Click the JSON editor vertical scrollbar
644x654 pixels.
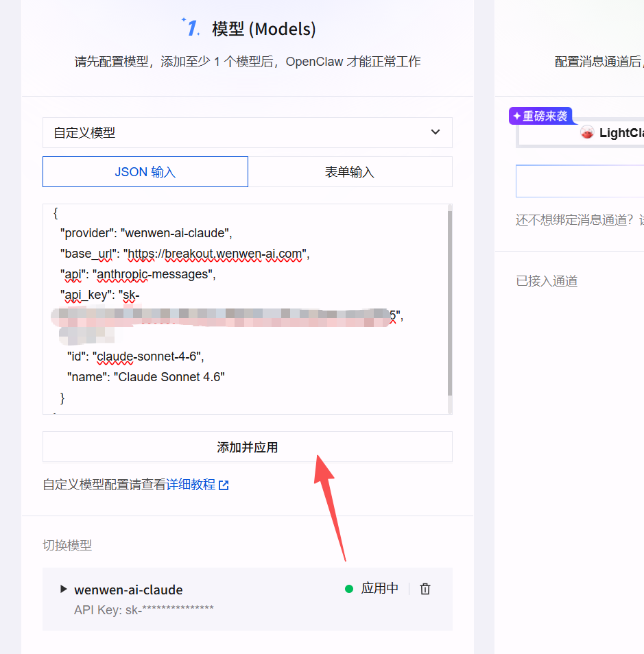[x=449, y=302]
